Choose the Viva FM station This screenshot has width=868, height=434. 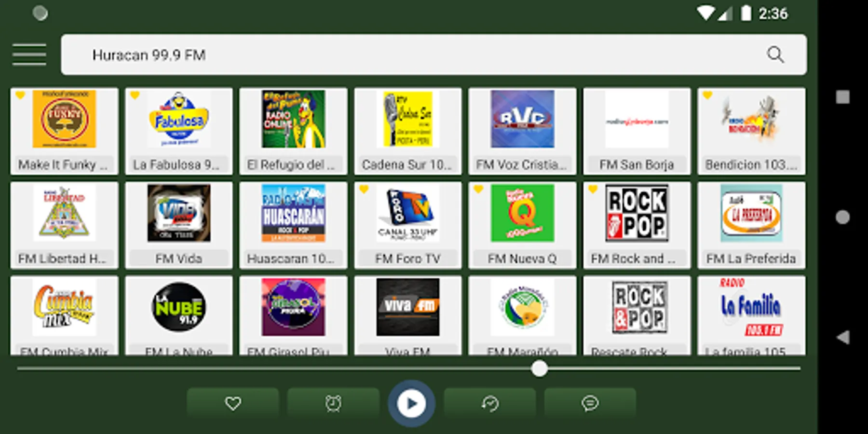408,316
